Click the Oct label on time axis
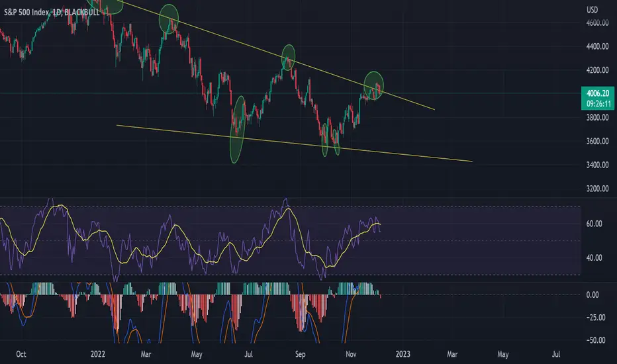The image size is (617, 364). 21,354
